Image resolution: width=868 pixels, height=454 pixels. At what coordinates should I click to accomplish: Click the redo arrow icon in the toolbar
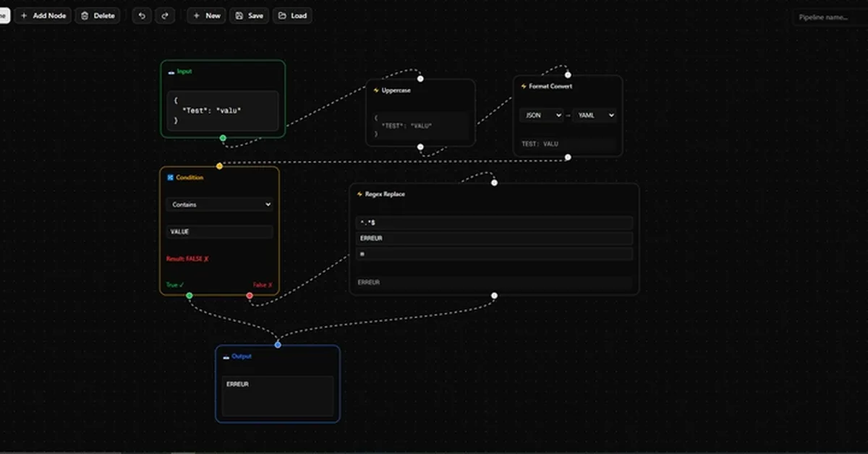(165, 15)
